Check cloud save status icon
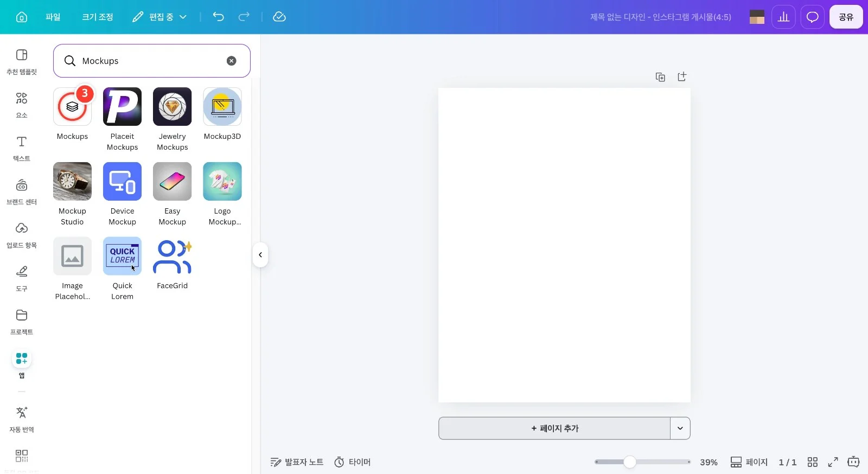The height and width of the screenshot is (474, 868). [x=279, y=17]
